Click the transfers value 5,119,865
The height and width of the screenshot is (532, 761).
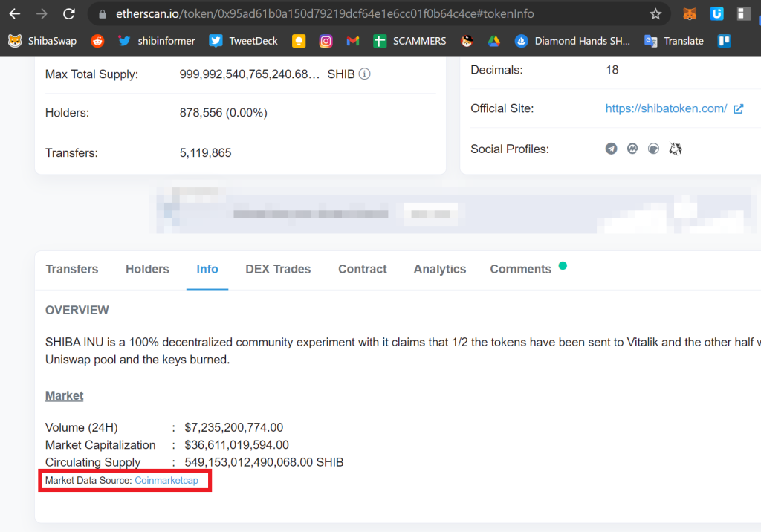[205, 153]
